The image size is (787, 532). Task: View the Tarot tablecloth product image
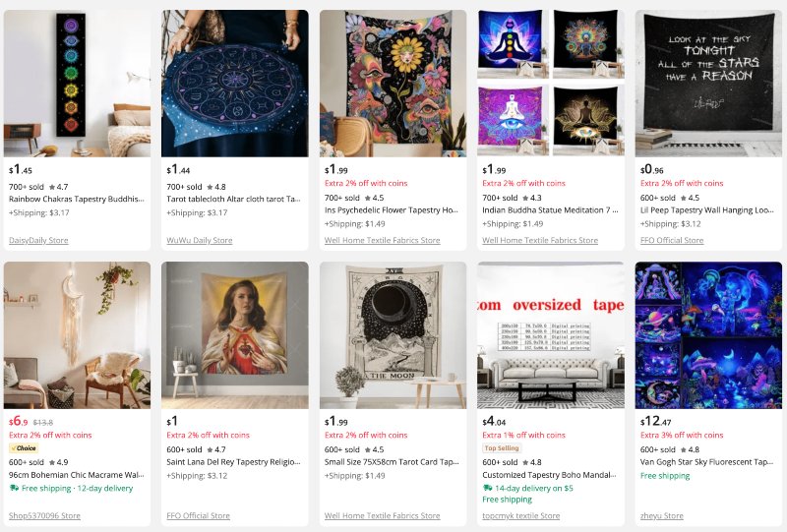234,84
